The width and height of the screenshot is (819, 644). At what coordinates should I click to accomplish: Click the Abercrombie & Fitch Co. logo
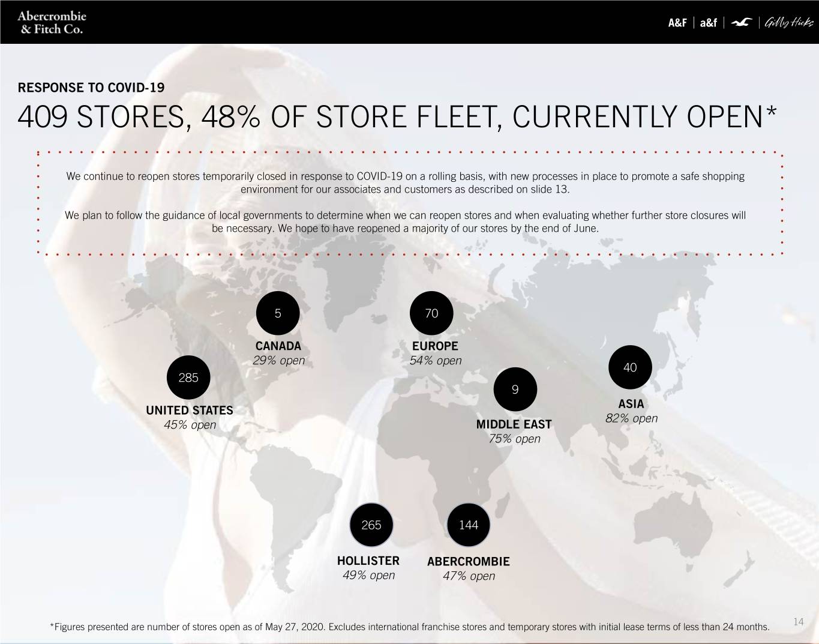tap(52, 22)
